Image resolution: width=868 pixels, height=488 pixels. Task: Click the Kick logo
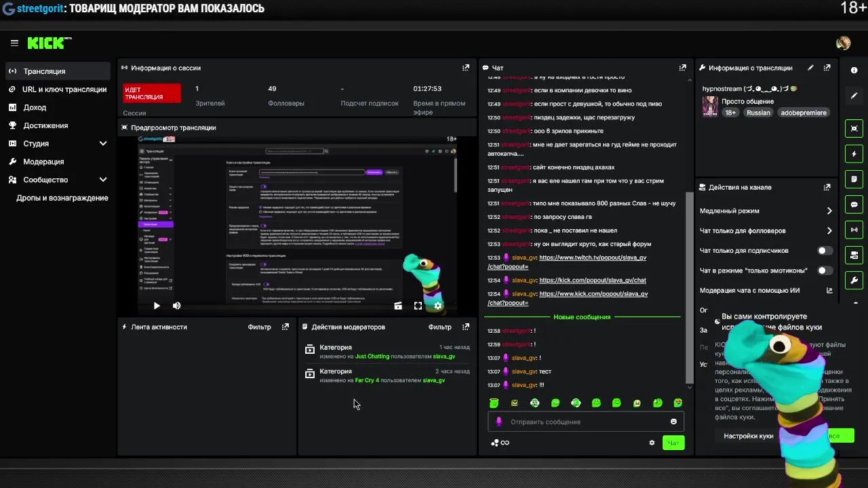click(49, 43)
